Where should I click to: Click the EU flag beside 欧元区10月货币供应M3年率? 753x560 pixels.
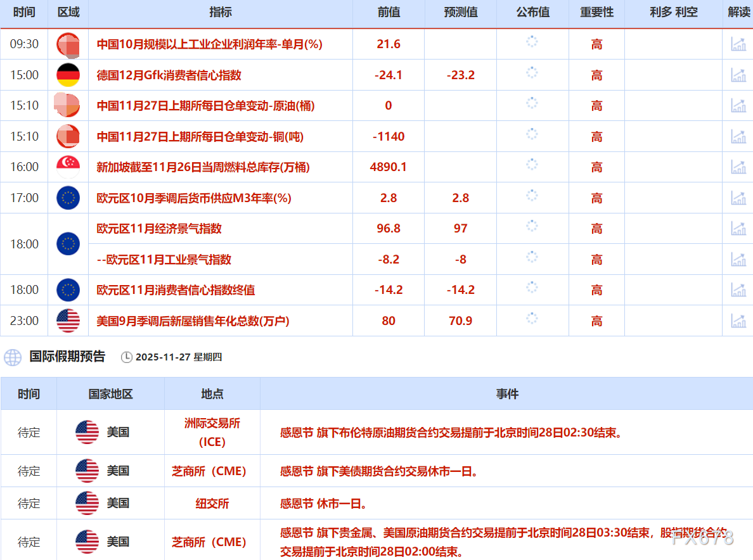pos(68,198)
